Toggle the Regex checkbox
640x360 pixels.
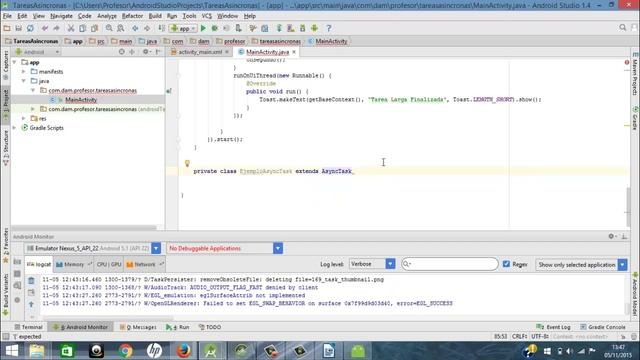[506, 264]
